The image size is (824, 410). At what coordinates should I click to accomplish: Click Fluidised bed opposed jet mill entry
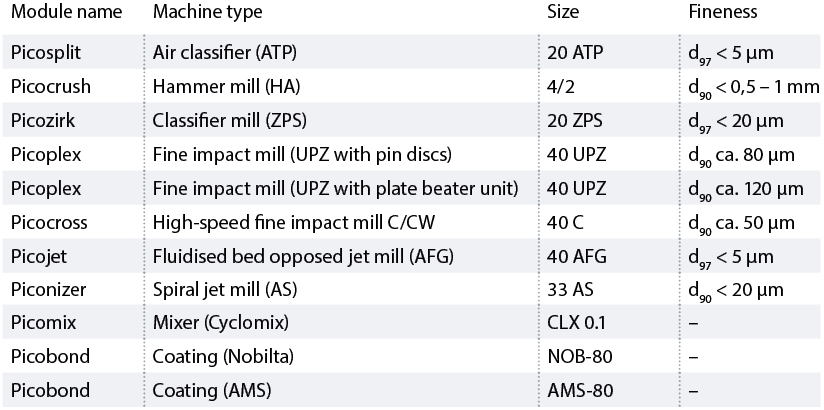pyautogui.click(x=303, y=256)
